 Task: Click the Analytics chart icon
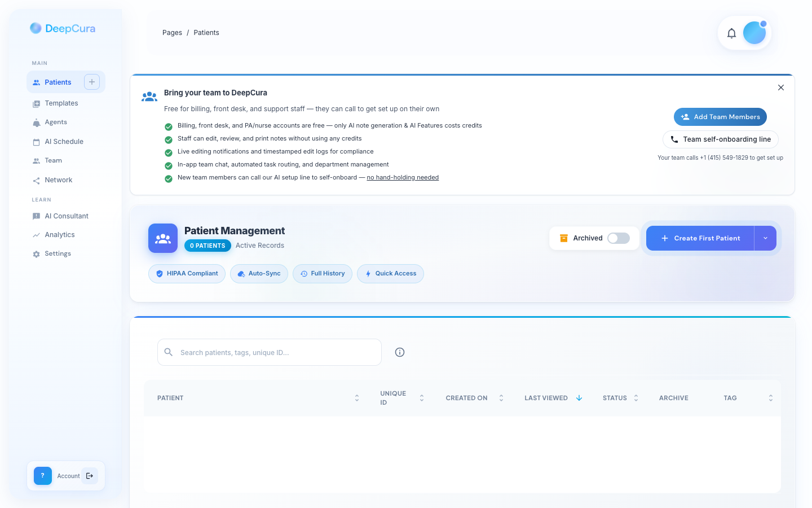point(36,235)
